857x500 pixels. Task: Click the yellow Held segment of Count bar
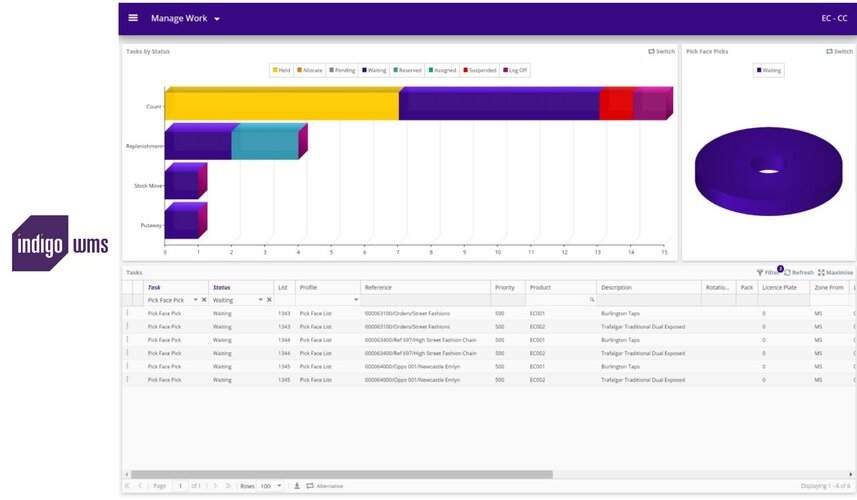(x=281, y=106)
